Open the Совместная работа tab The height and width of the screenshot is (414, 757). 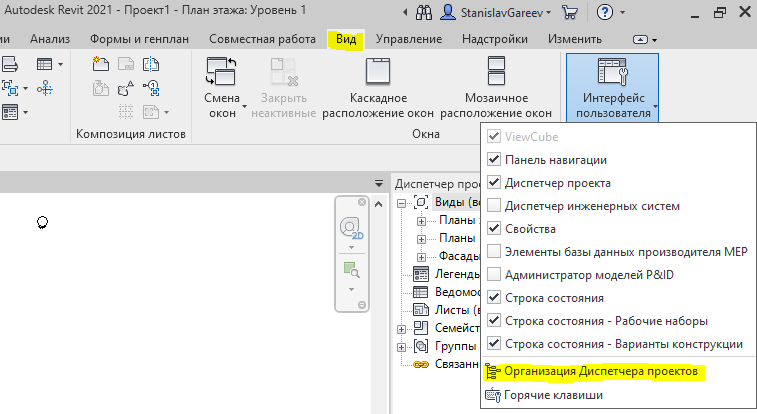tap(262, 39)
